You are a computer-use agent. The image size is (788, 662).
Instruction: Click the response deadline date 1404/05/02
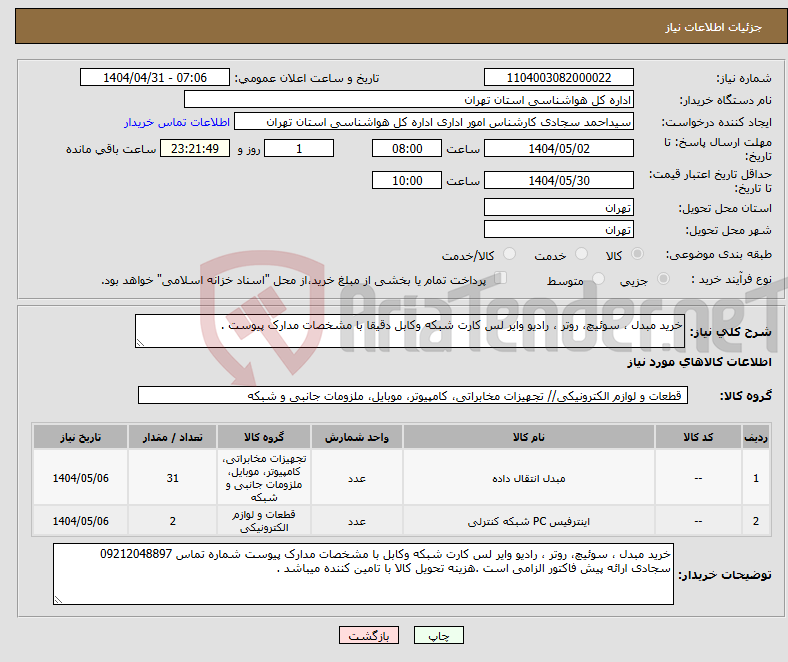click(559, 149)
